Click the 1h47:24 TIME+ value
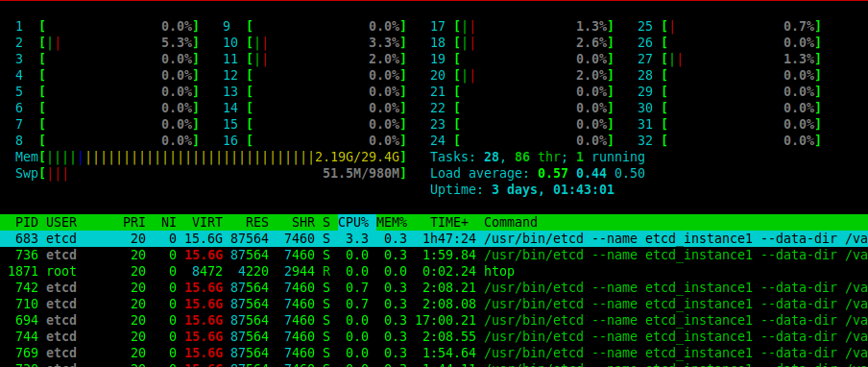The width and height of the screenshot is (868, 367). (449, 238)
